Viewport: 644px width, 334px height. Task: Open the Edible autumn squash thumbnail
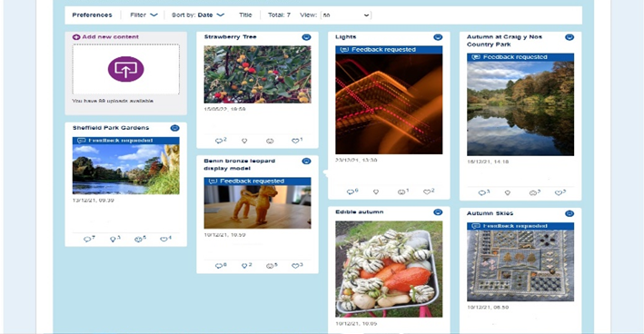389,270
